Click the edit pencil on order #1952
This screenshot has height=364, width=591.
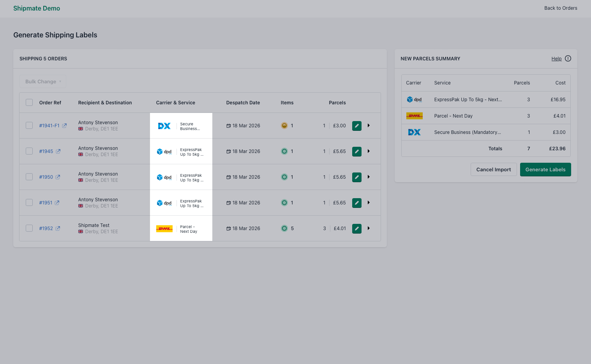pos(356,229)
